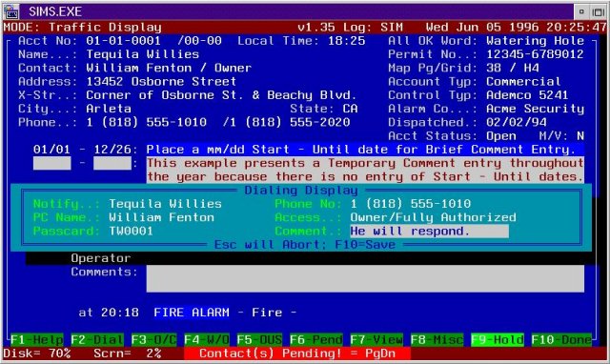Open F3-O/C function key option

click(153, 339)
